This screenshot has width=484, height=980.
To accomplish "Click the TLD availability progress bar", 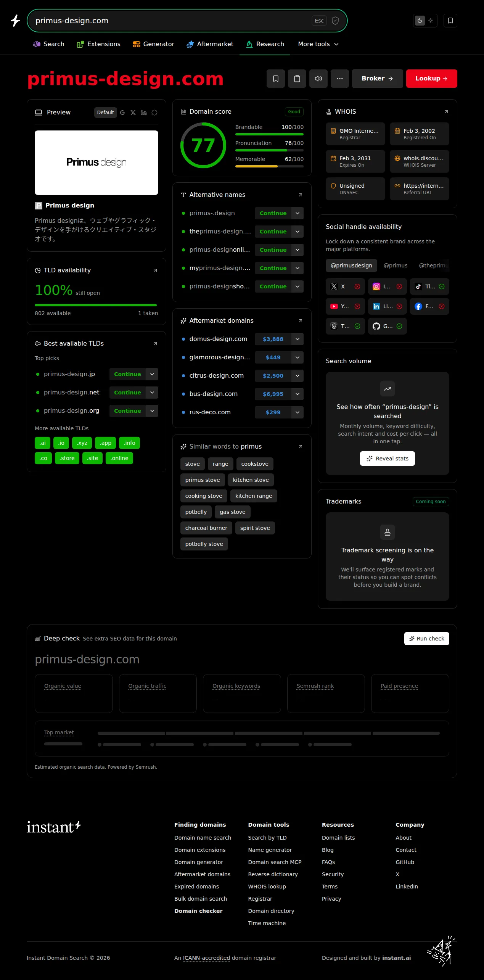I will tap(96, 305).
